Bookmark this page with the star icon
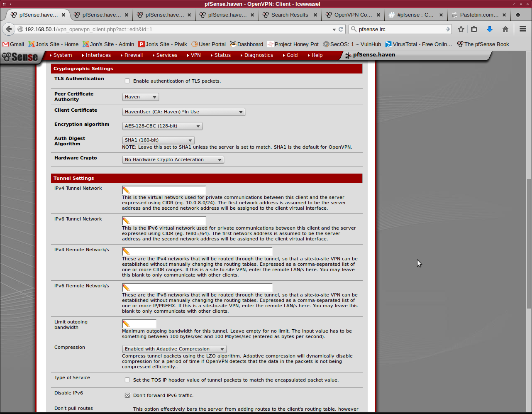 461,29
